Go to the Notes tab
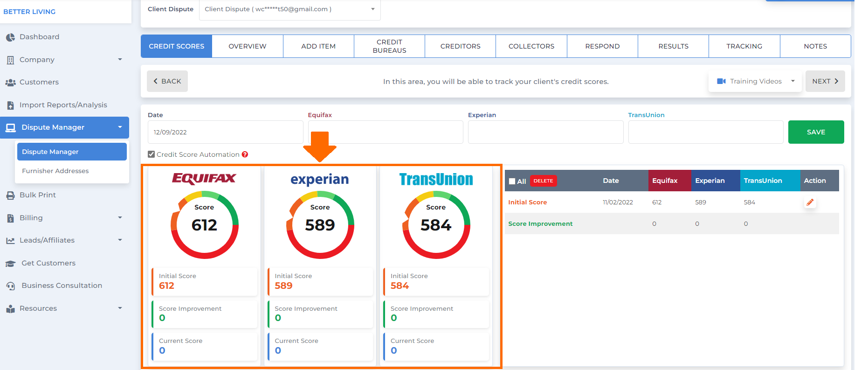Screen dimensions: 868x370 click(x=815, y=46)
